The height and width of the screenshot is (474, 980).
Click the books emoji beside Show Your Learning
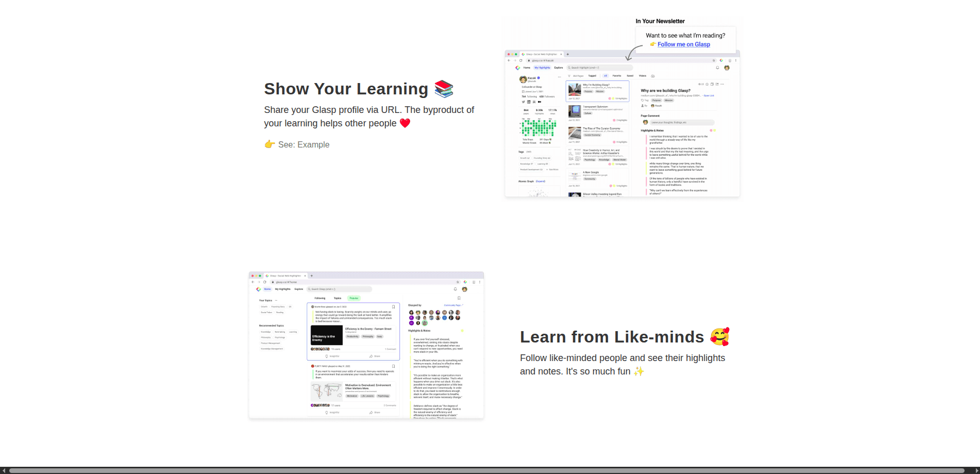[x=444, y=89]
